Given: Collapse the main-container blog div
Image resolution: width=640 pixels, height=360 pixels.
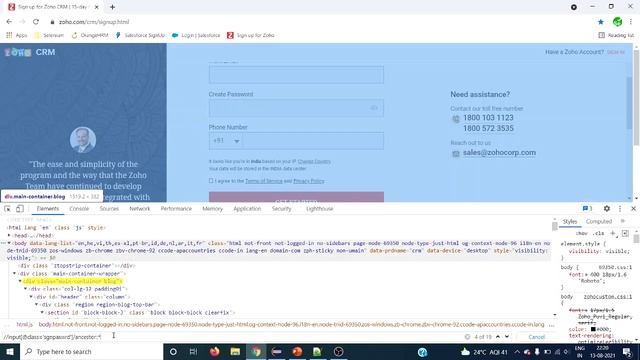Looking at the screenshot, I should [x=20, y=281].
